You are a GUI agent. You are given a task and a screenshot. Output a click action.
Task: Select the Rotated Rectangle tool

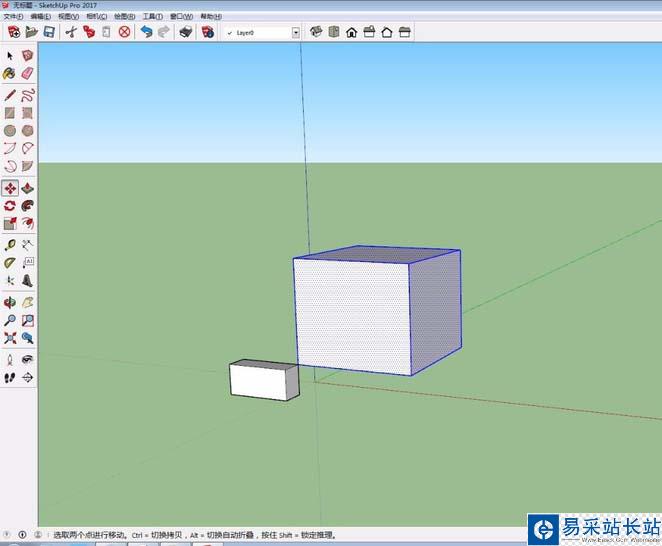pos(27,113)
